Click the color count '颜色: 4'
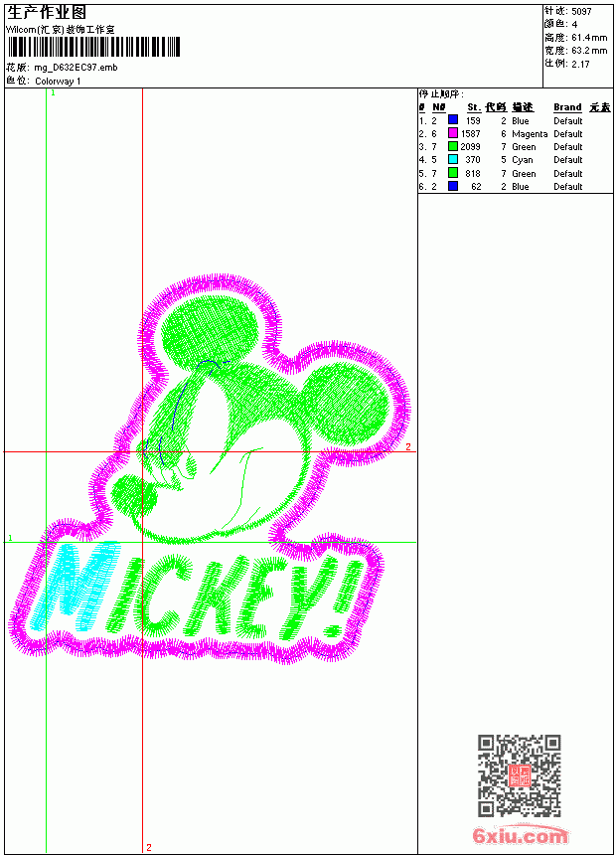Viewport: 616px width, 855px height. (560, 24)
